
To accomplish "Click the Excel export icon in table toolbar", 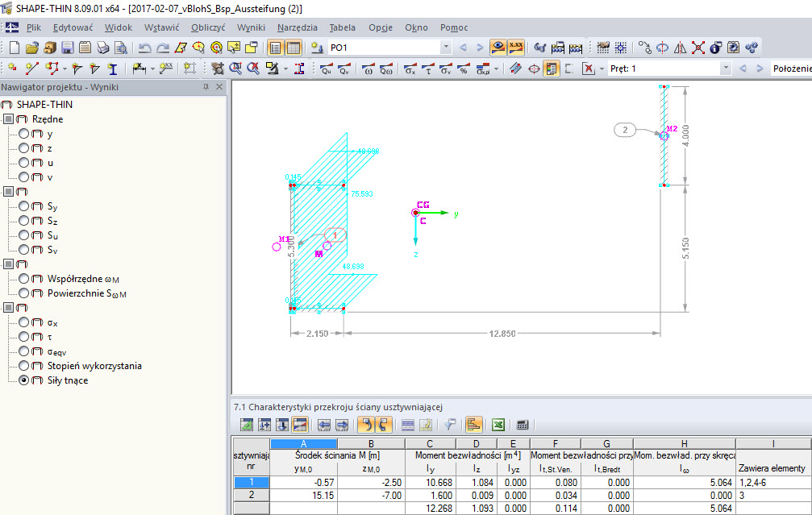I will (498, 425).
